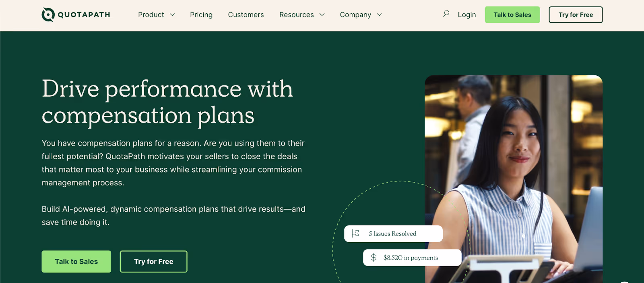This screenshot has height=283, width=644.
Task: Click the hero Try for Free button
Action: (x=154, y=262)
